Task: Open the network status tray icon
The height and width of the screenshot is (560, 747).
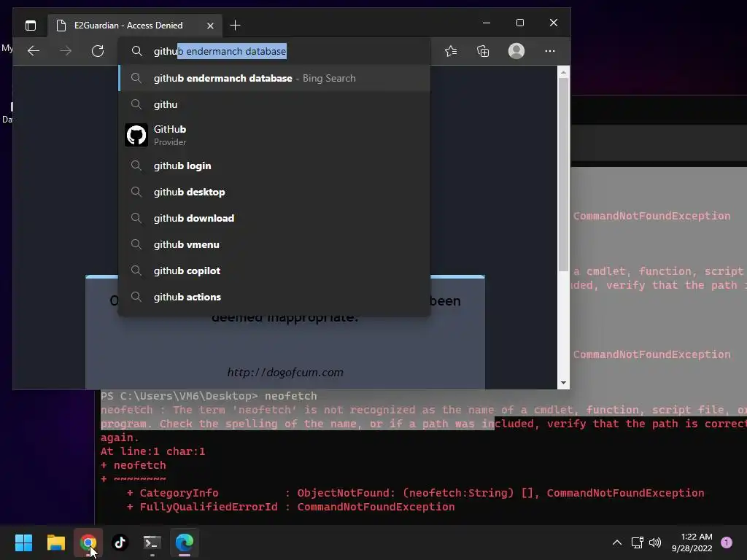Action: 637,542
